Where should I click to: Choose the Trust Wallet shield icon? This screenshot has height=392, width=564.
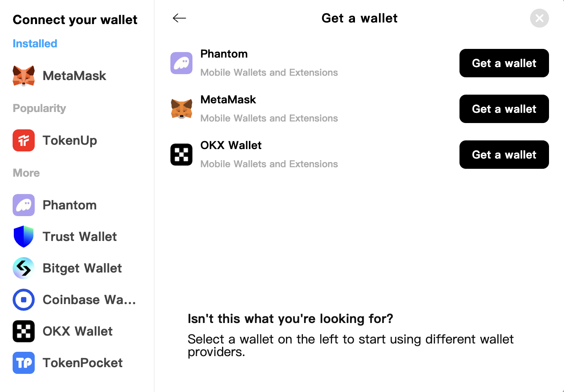(24, 237)
